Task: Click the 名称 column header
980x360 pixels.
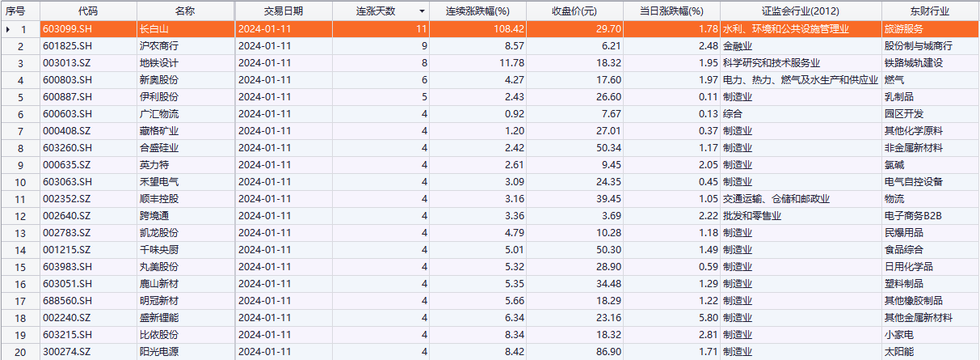Action: pyautogui.click(x=184, y=11)
